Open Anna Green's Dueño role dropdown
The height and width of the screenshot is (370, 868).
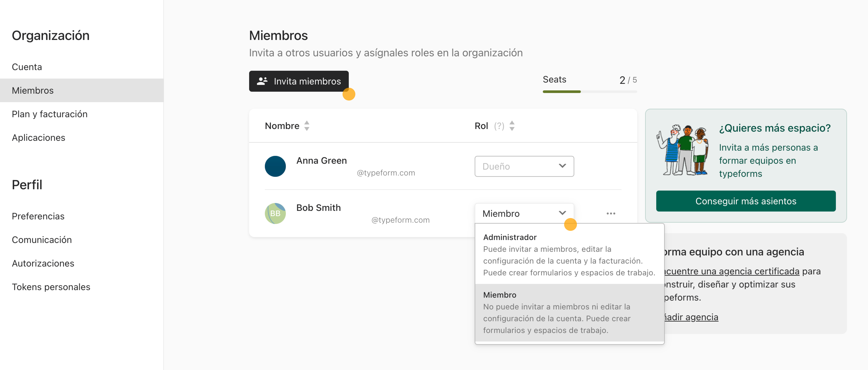(x=524, y=166)
